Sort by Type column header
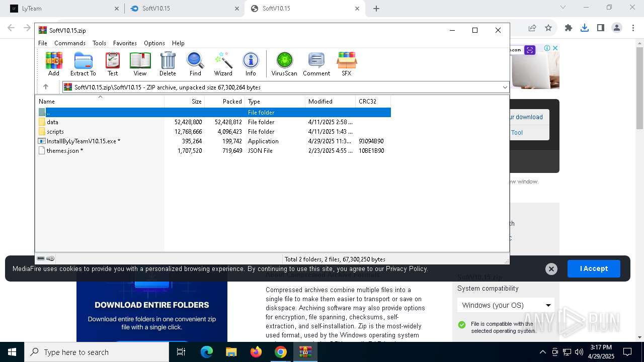 point(275,101)
